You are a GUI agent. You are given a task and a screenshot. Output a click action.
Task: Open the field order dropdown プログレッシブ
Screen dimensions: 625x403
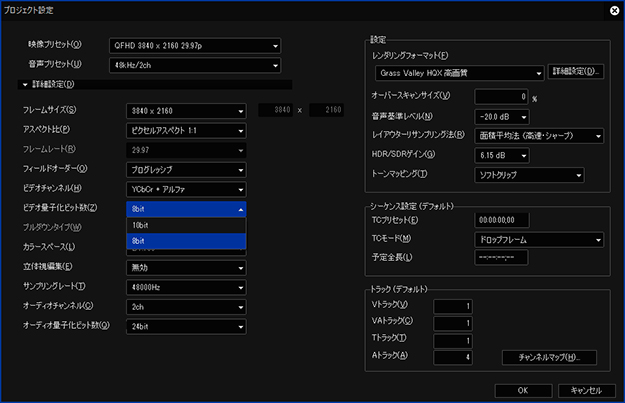(186, 170)
